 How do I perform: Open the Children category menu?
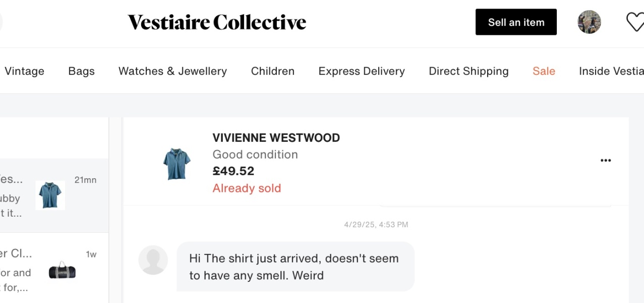point(272,71)
